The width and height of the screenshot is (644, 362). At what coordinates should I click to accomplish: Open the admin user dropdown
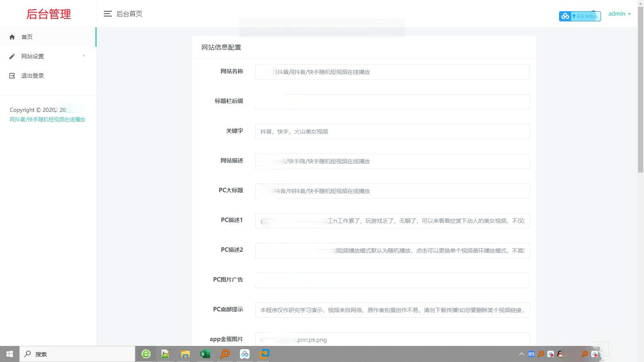click(619, 14)
